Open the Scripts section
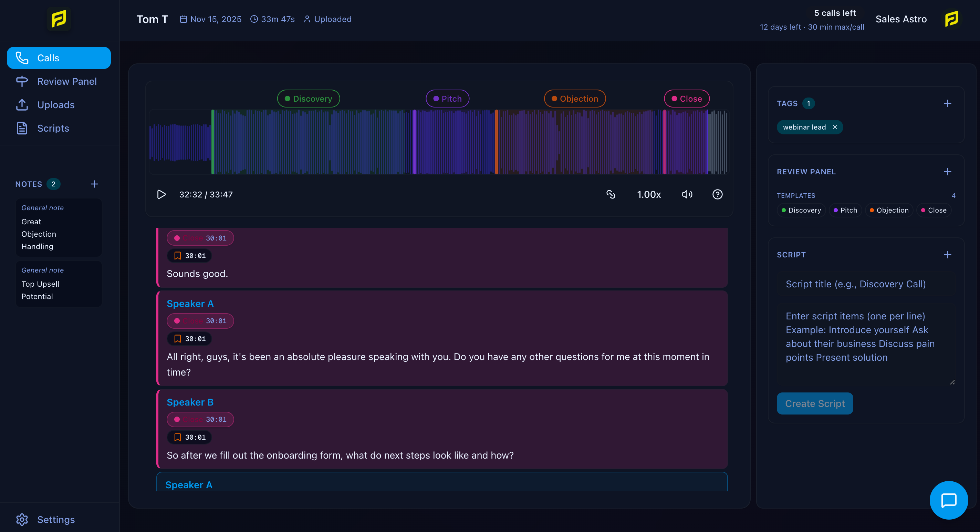The image size is (980, 532). pos(53,128)
